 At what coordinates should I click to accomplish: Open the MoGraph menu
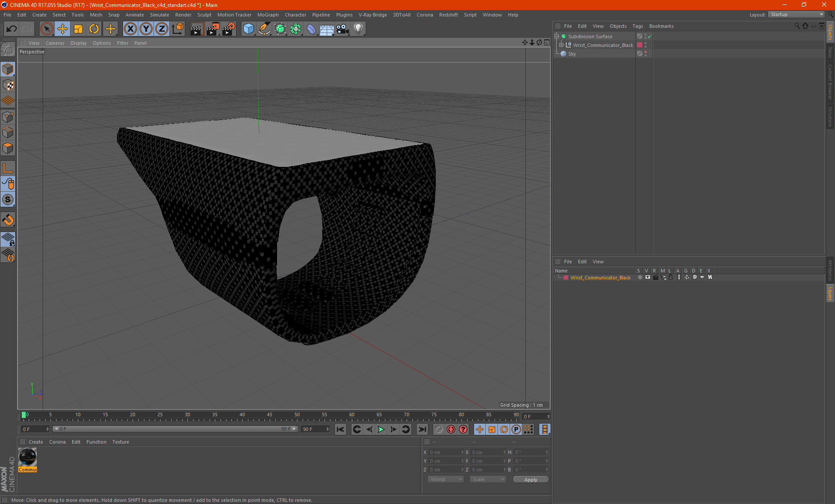click(267, 15)
